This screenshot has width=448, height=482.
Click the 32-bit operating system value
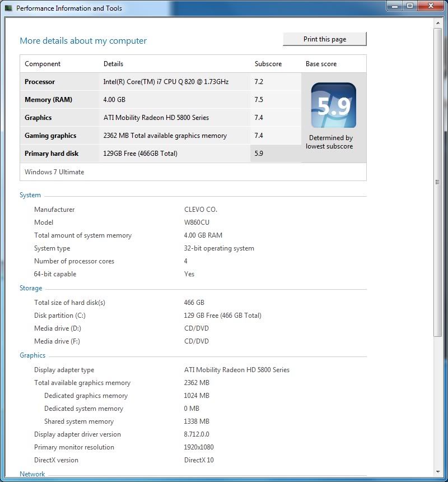[x=219, y=248]
